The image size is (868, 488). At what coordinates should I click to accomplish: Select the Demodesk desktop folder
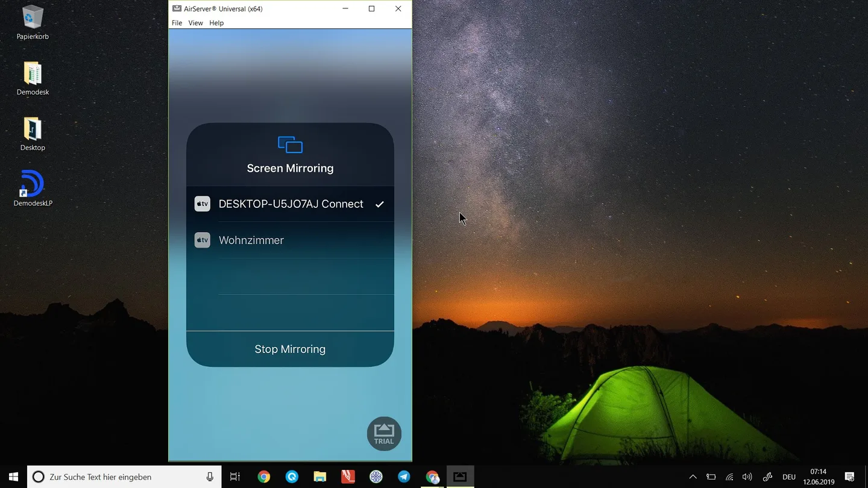[33, 78]
